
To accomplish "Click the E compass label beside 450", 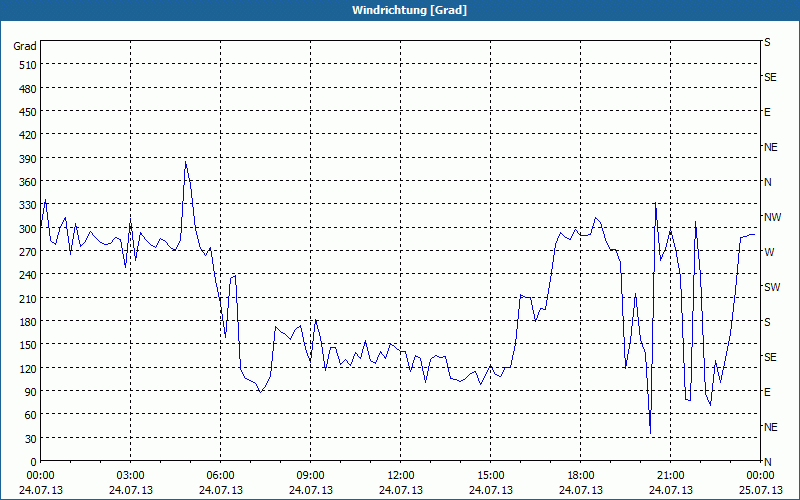I will click(767, 112).
